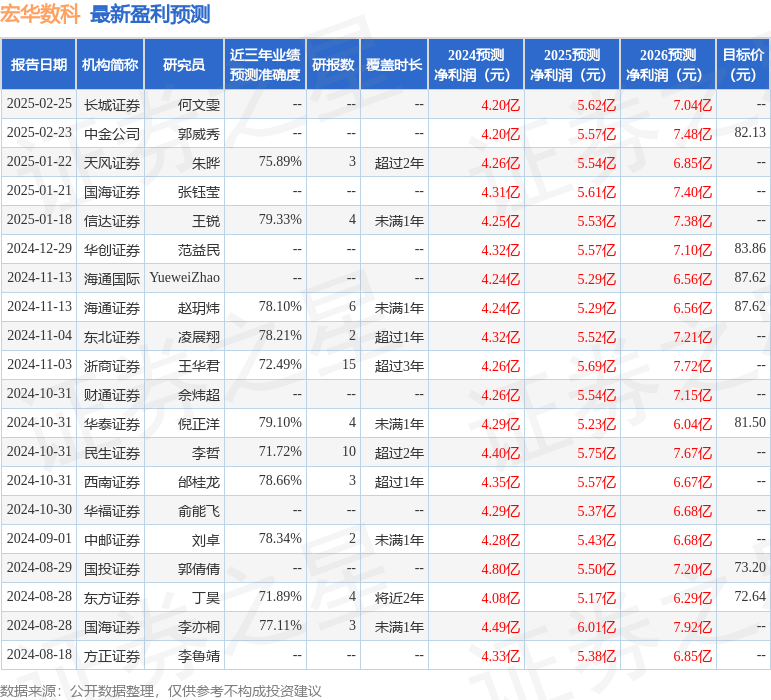Click the 最新盈利预测 heading text

[150, 14]
